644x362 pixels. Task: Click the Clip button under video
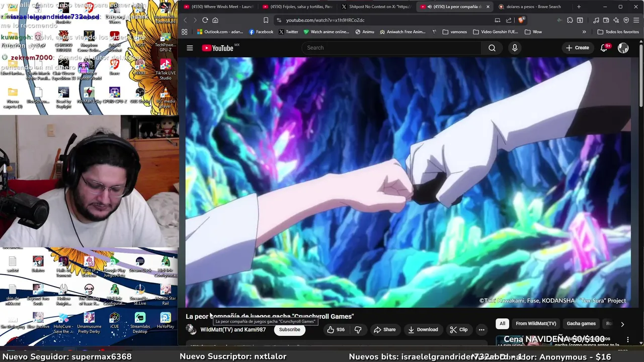click(x=459, y=329)
